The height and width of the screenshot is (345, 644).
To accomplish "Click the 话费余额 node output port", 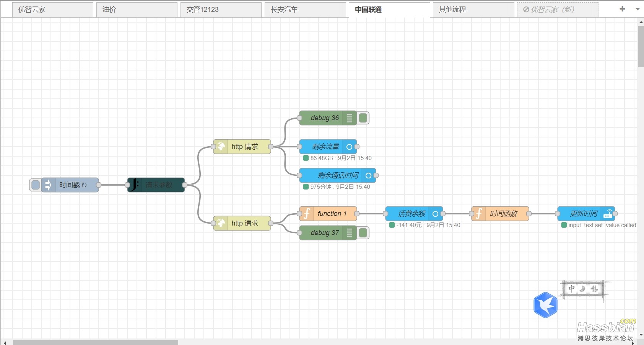I will click(443, 214).
